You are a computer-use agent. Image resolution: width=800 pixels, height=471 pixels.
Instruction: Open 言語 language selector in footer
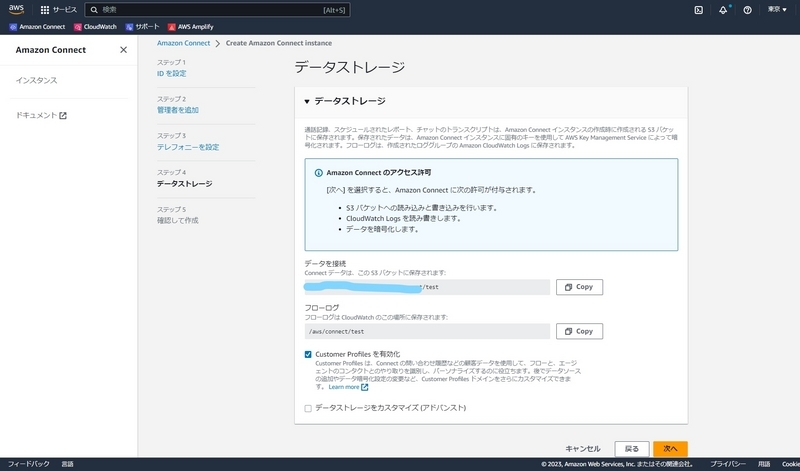67,464
